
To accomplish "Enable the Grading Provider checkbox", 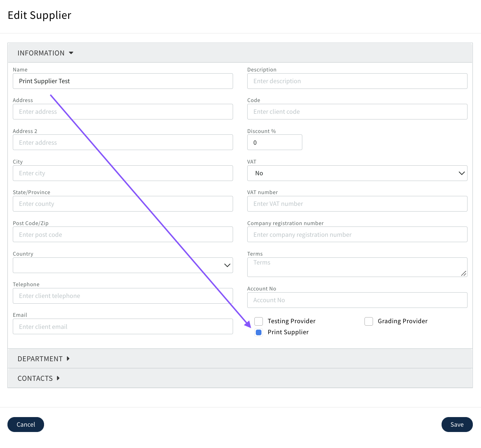I will 369,321.
